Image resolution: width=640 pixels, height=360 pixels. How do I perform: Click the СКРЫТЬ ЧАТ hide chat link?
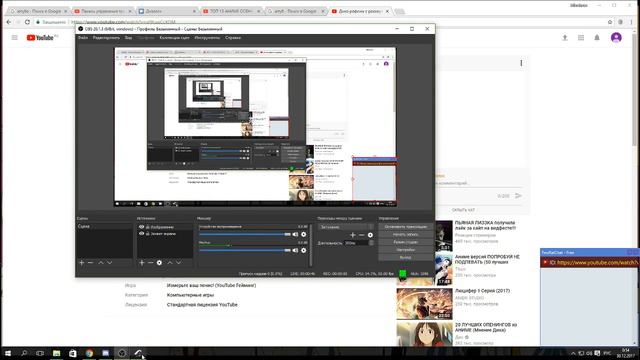click(x=463, y=210)
